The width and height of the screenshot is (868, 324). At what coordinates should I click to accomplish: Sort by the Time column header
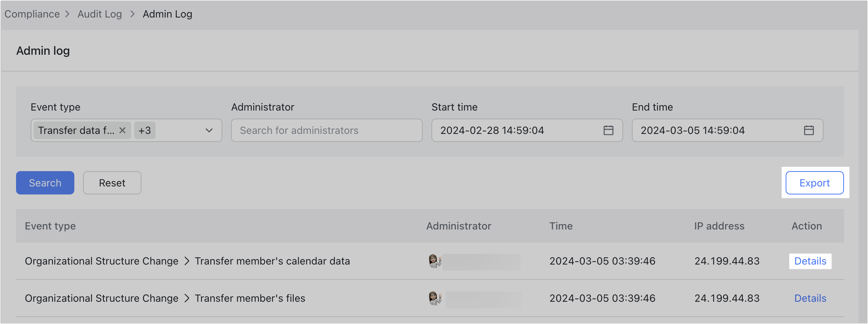pos(561,226)
